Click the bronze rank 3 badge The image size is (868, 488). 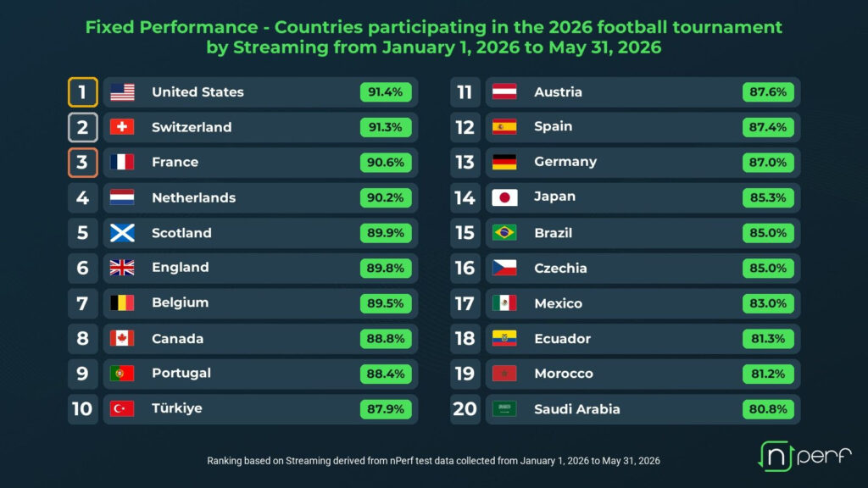[x=82, y=162]
